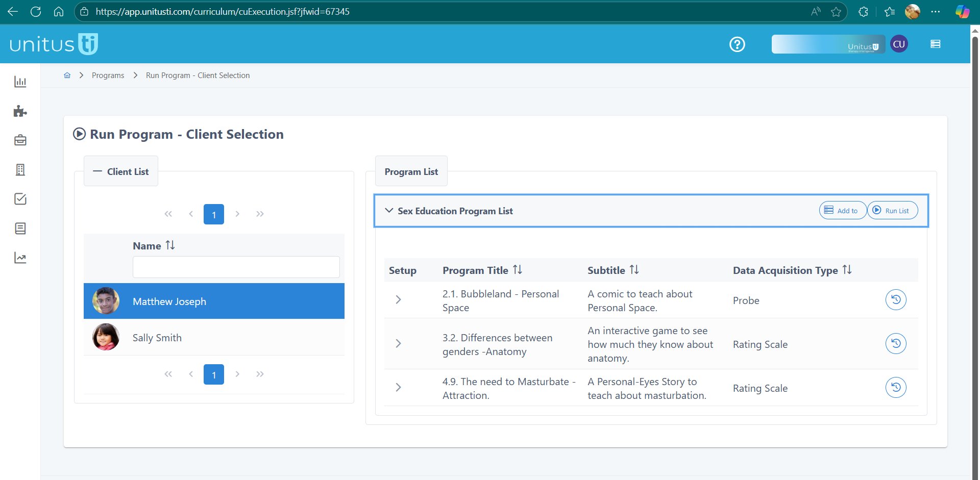
Task: Open the dashboard bar chart sidebar icon
Action: click(x=20, y=82)
